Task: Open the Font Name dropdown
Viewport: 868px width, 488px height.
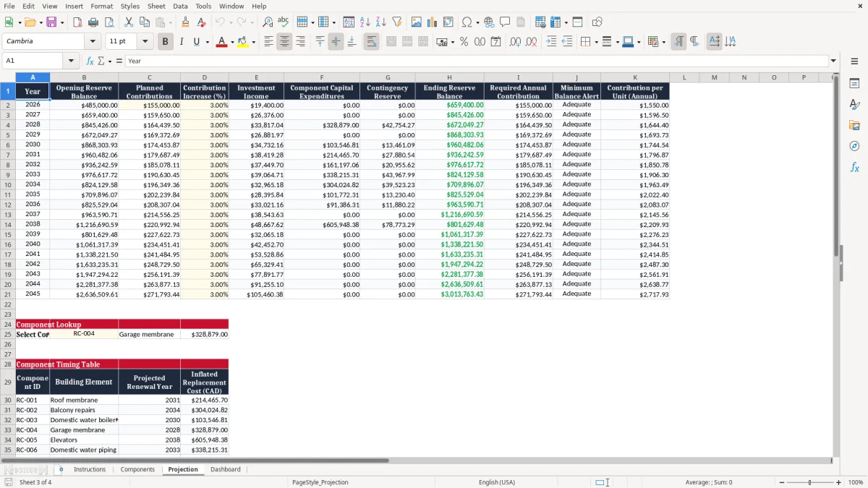Action: point(93,41)
